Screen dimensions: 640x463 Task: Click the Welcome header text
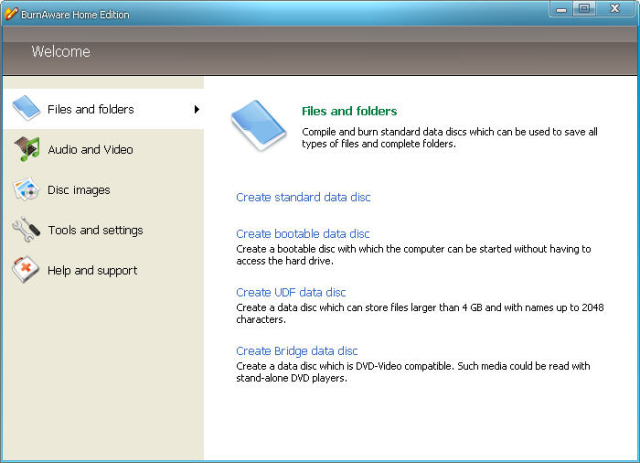coord(61,51)
